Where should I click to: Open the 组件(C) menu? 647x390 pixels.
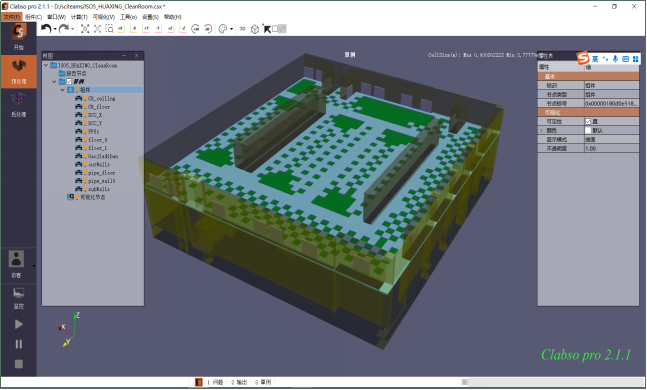point(33,17)
